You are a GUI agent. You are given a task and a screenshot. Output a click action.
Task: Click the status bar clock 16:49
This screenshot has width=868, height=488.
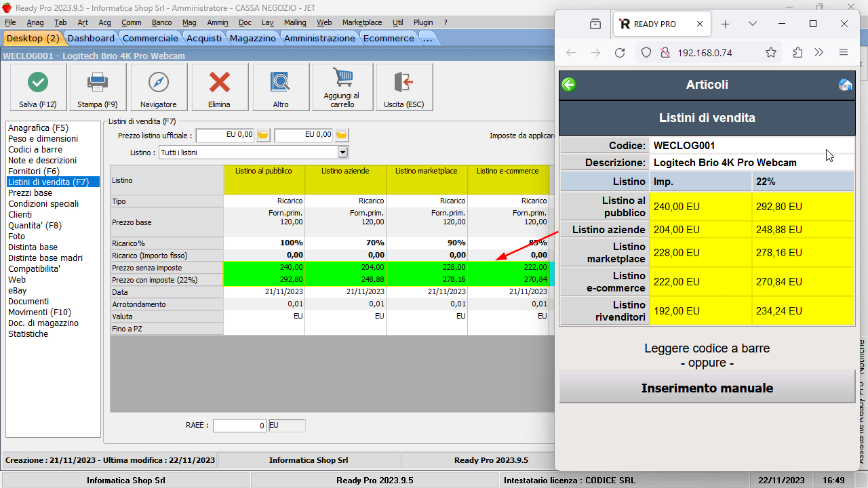(833, 481)
